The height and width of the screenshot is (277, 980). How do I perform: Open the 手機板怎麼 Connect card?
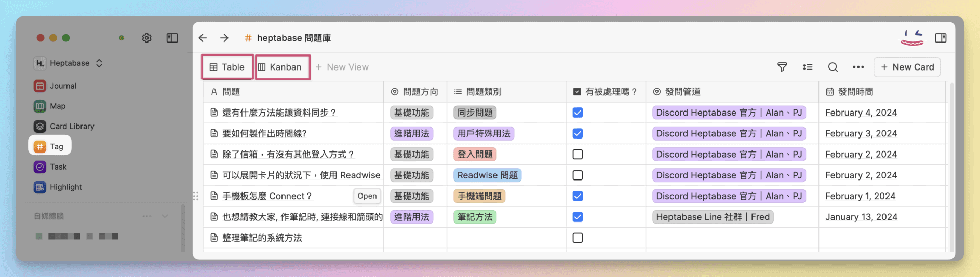pos(367,196)
